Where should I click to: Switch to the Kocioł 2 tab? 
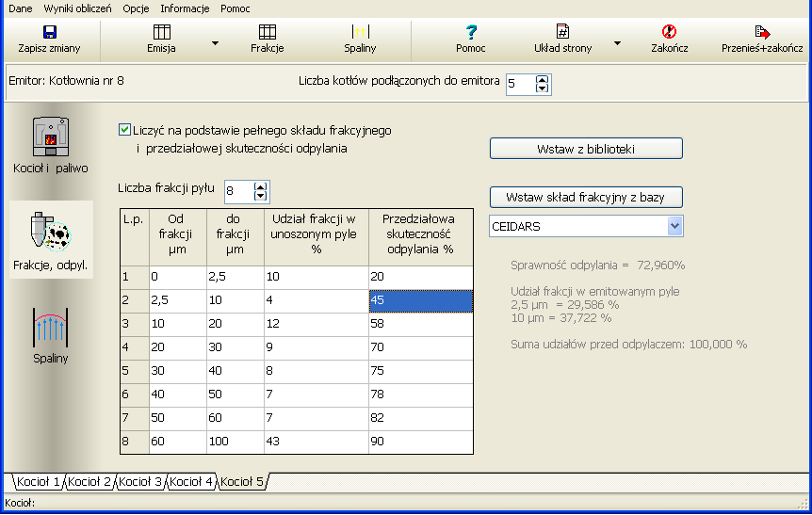pos(89,482)
